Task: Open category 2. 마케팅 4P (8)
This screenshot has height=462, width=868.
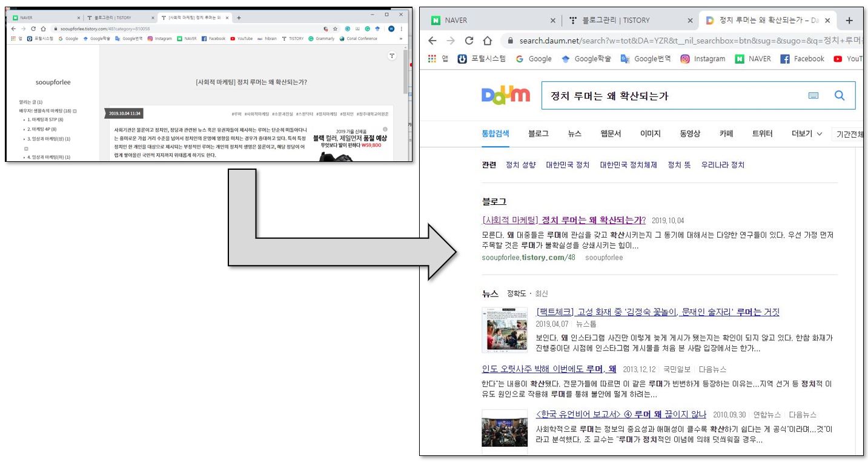Action: point(41,129)
